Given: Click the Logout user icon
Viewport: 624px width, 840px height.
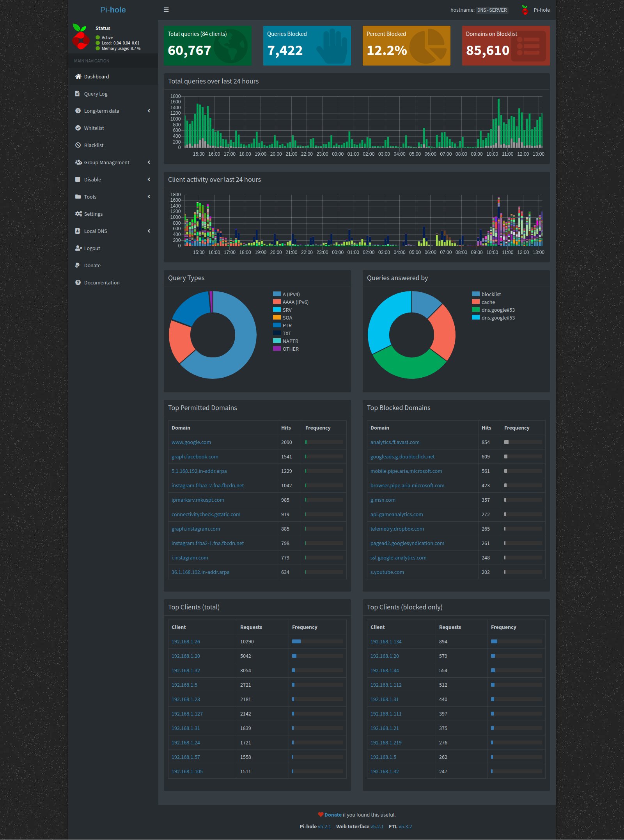Looking at the screenshot, I should [x=78, y=248].
